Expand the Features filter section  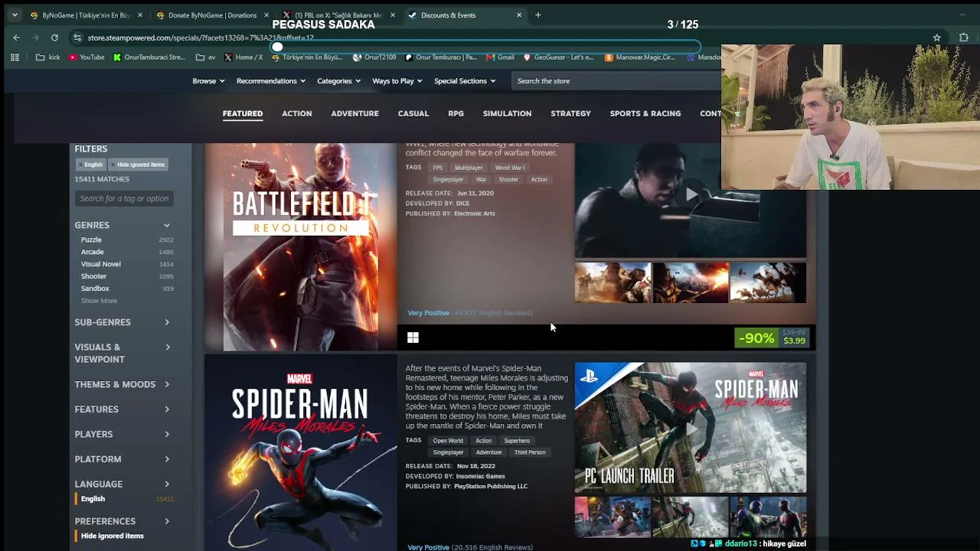tap(122, 409)
